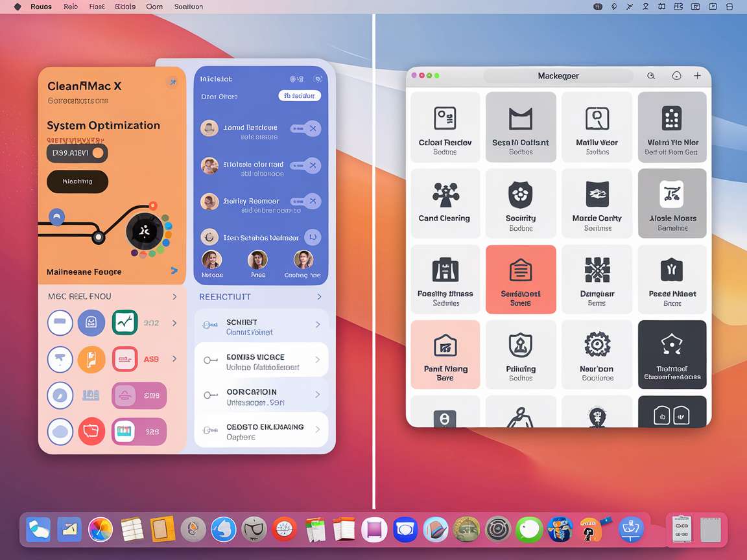Viewport: 747px width, 560px height.
Task: Open the Neur'ban gear tile
Action: pos(597,355)
